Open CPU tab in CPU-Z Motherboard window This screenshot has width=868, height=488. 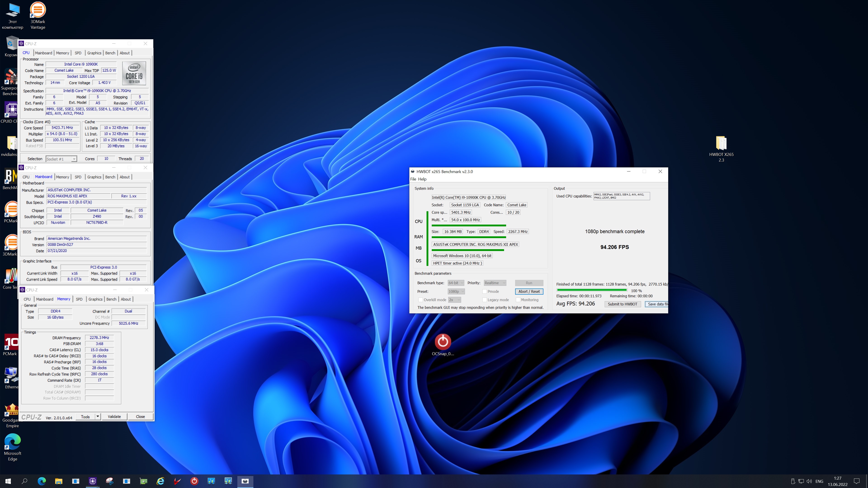coord(26,177)
